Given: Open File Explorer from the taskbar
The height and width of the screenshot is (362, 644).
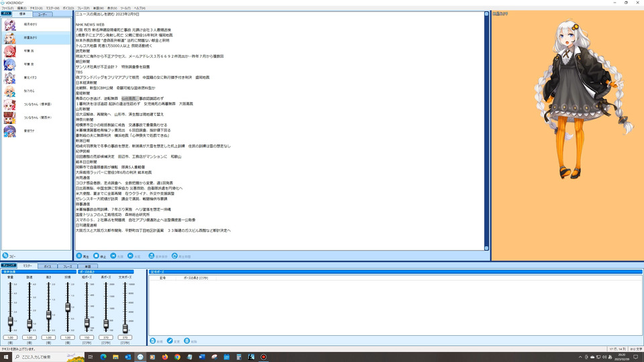Looking at the screenshot, I should (115, 357).
